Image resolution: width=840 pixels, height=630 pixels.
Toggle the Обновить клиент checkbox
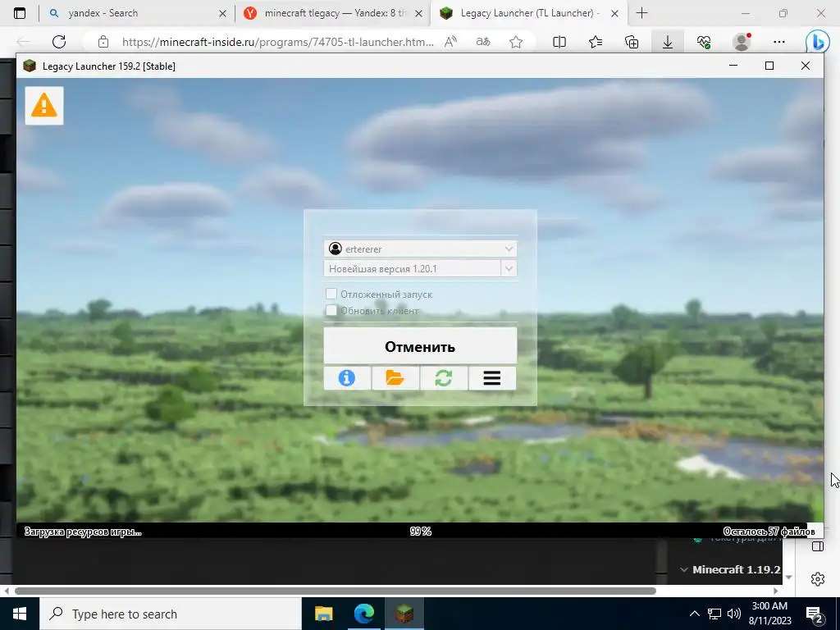331,310
